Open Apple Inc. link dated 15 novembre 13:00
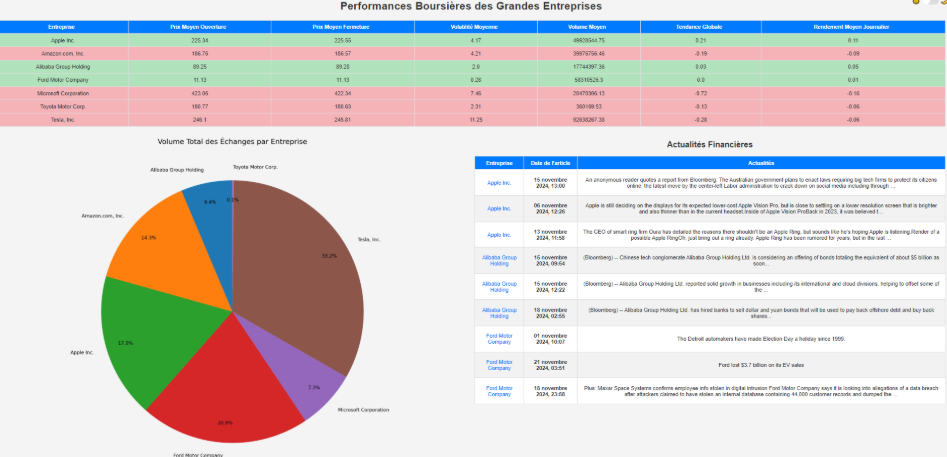Viewport: 947px width, 457px height. pyautogui.click(x=499, y=182)
